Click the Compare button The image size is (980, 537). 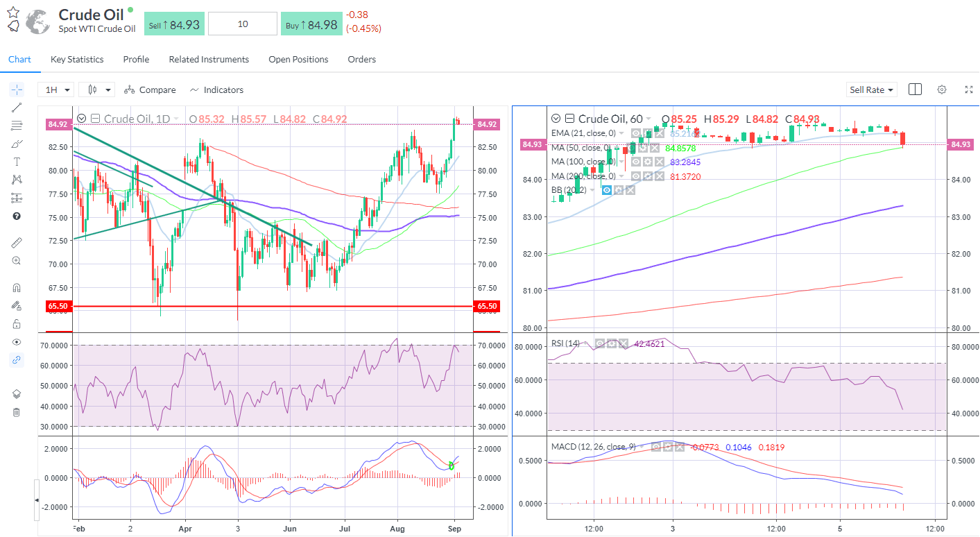click(x=150, y=89)
